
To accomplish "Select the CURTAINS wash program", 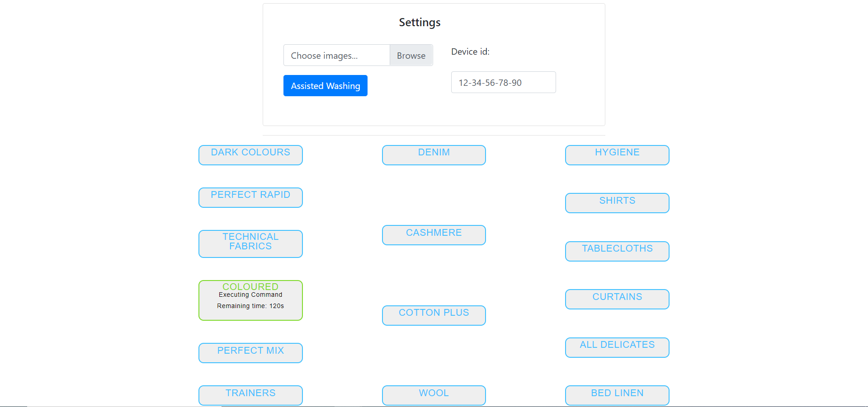I will click(617, 299).
